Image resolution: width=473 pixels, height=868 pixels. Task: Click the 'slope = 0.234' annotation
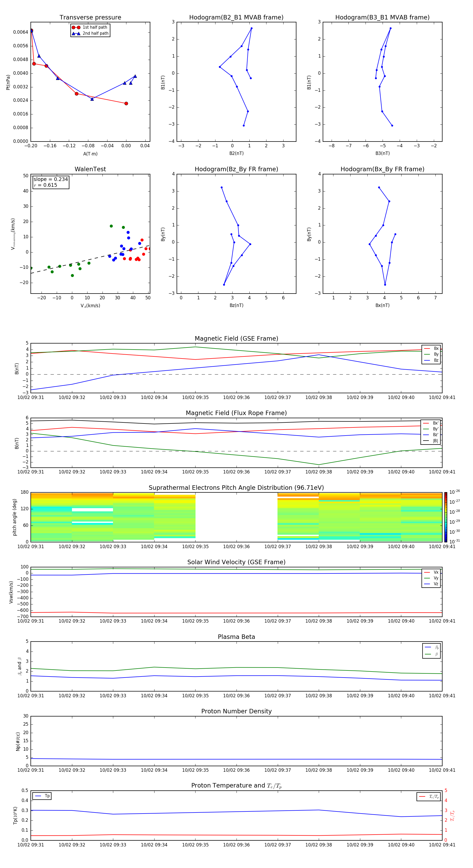50,179
